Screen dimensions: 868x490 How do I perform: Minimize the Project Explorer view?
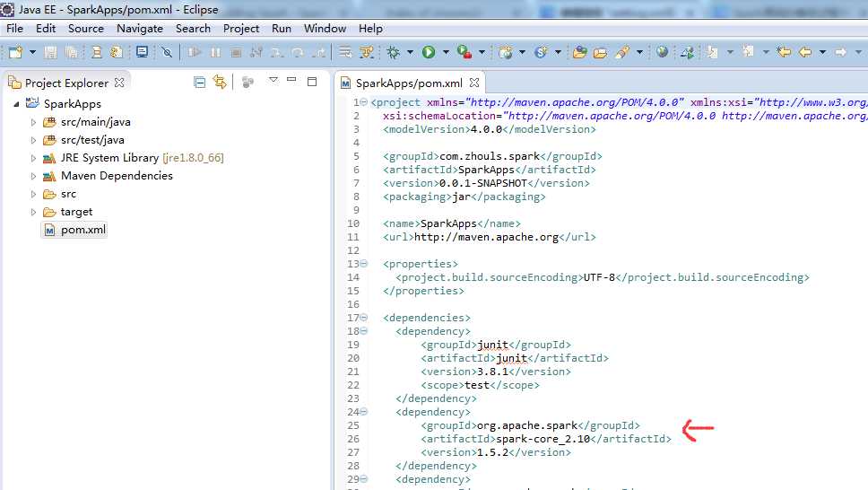point(291,80)
